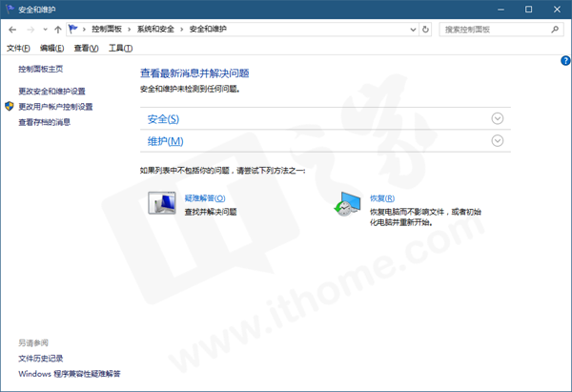Go to 控制面板主页

tap(40, 70)
